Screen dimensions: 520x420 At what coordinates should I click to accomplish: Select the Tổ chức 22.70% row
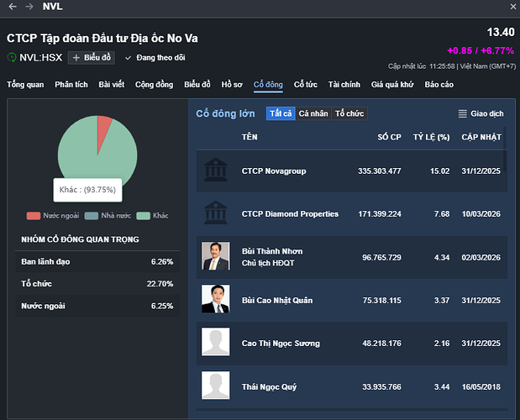pyautogui.click(x=97, y=284)
